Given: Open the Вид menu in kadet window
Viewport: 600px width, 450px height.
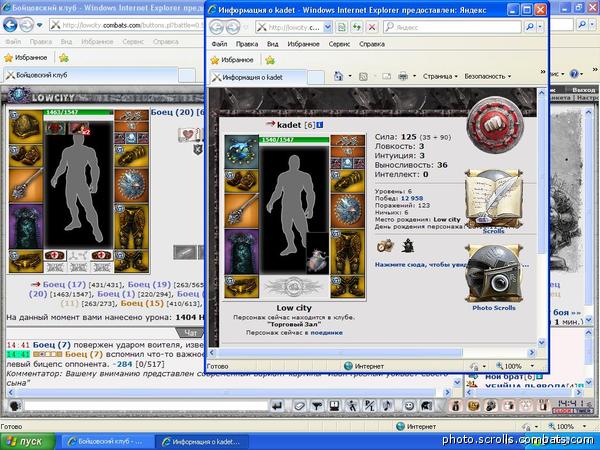Looking at the screenshot, I should click(272, 44).
